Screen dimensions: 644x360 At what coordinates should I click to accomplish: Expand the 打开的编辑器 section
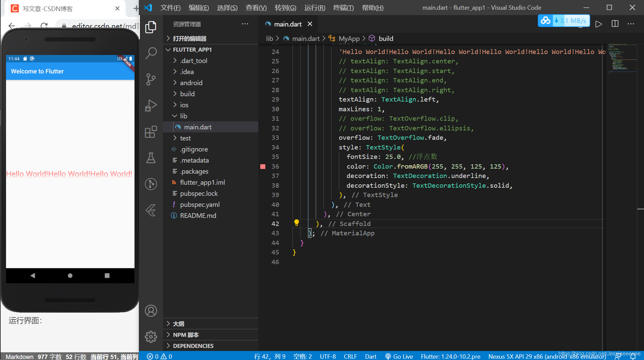(x=211, y=39)
